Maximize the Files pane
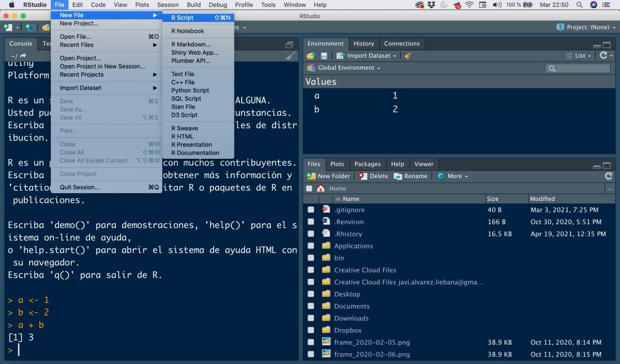Viewport: 620px width, 364px height. [x=606, y=166]
